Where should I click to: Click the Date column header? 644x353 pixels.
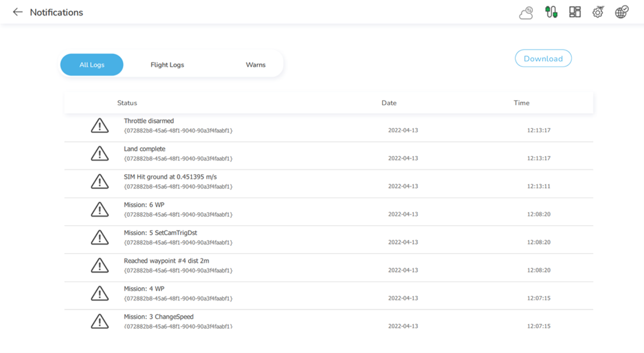(389, 103)
